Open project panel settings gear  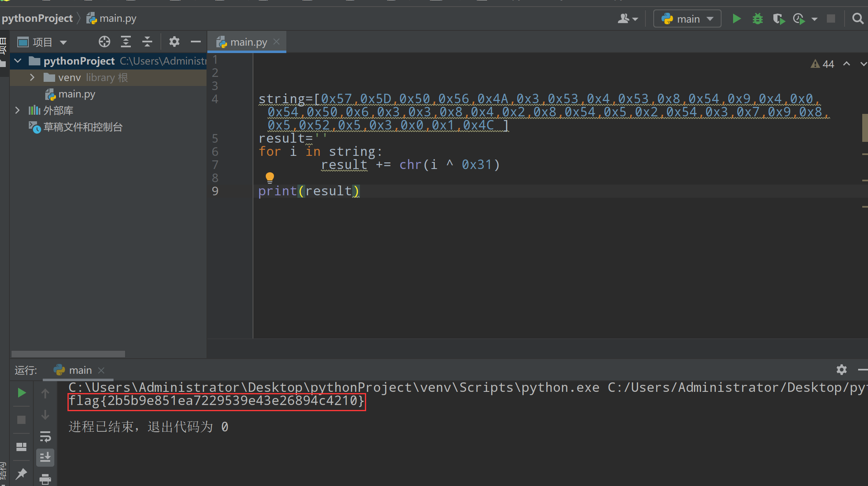(174, 42)
